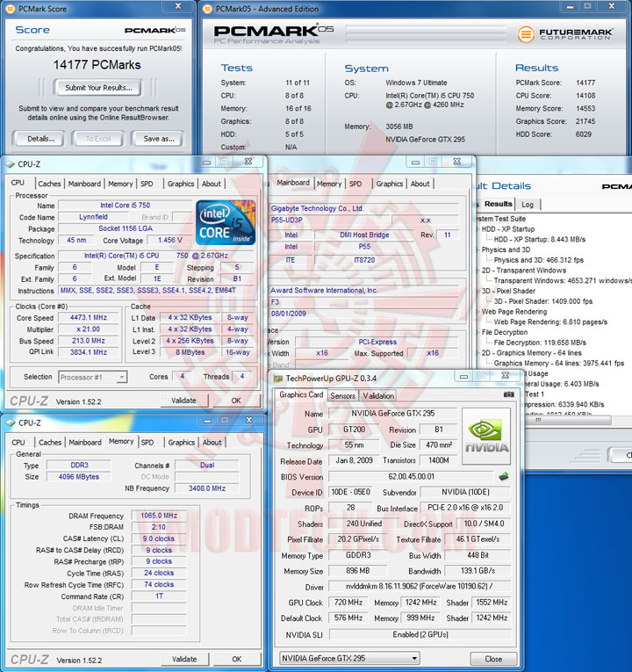Click the Save as... button
Screen dimensions: 632x672
pos(159,139)
